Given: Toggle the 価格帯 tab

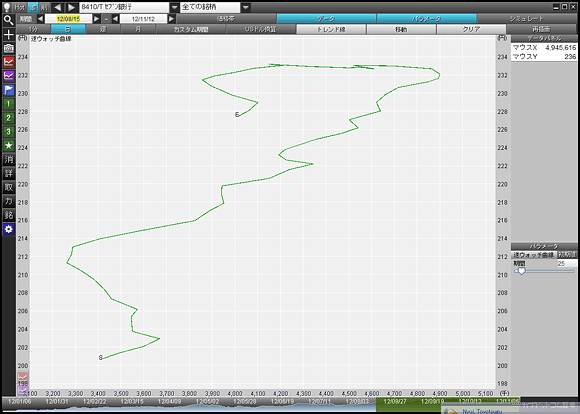Looking at the screenshot, I should point(226,18).
